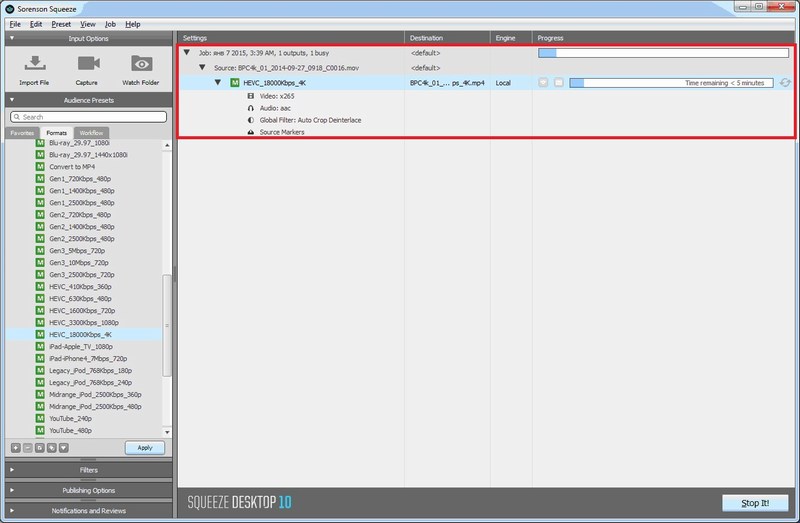Screen dimensions: 800x523
Task: Click the presets list scrollbar thumb
Action: (167, 325)
